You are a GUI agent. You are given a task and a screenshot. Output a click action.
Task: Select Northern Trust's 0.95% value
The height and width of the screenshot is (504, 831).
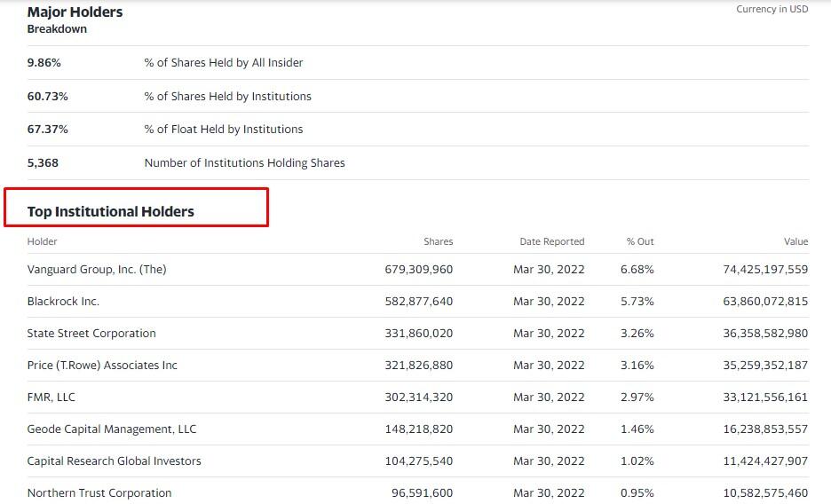[637, 492]
